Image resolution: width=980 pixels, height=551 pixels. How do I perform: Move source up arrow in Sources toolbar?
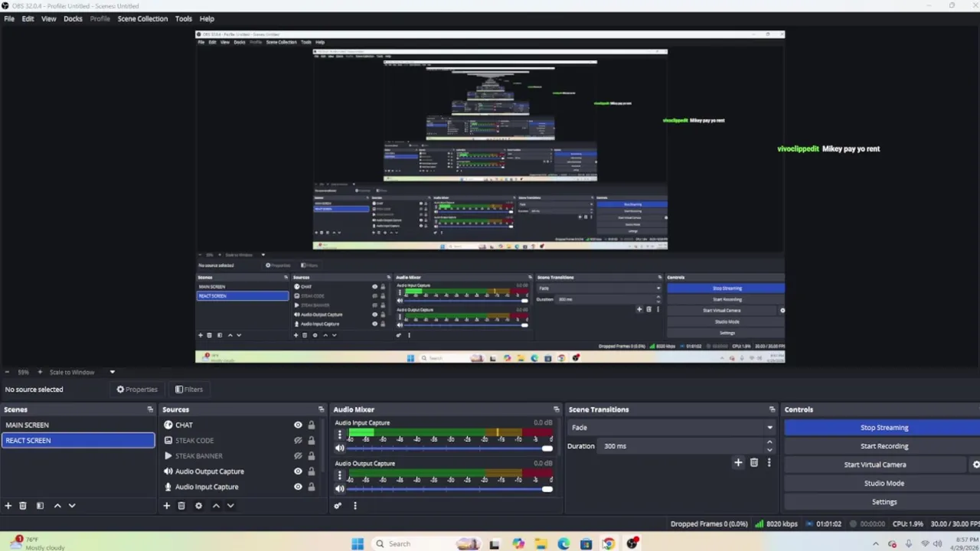click(x=216, y=505)
